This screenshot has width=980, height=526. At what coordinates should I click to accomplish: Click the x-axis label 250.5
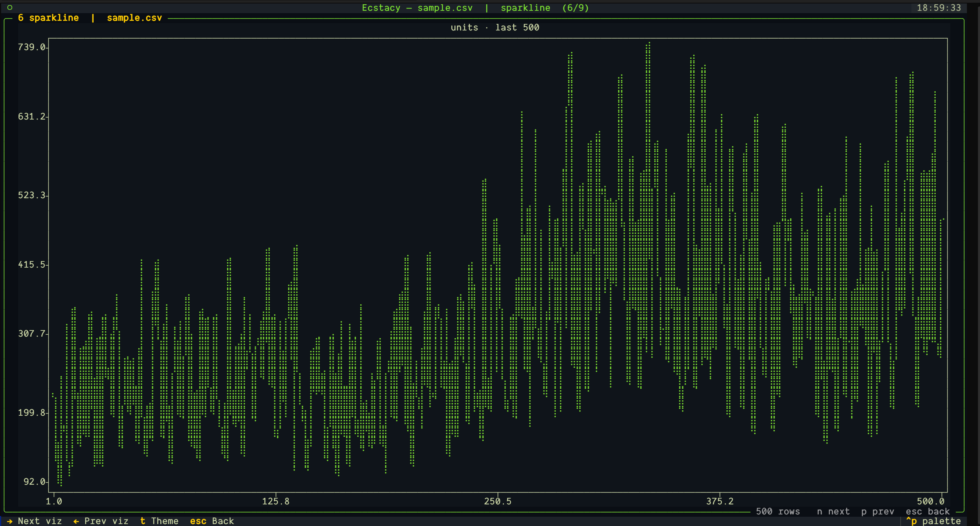tap(498, 501)
